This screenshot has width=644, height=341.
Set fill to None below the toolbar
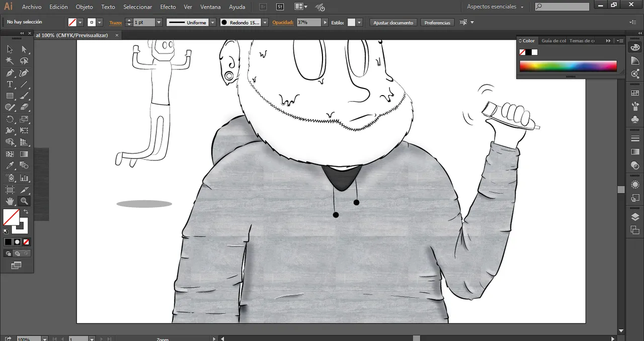(x=27, y=242)
